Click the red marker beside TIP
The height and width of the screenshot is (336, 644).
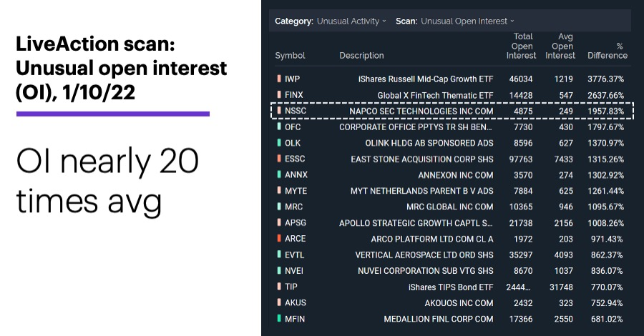pyautogui.click(x=279, y=287)
